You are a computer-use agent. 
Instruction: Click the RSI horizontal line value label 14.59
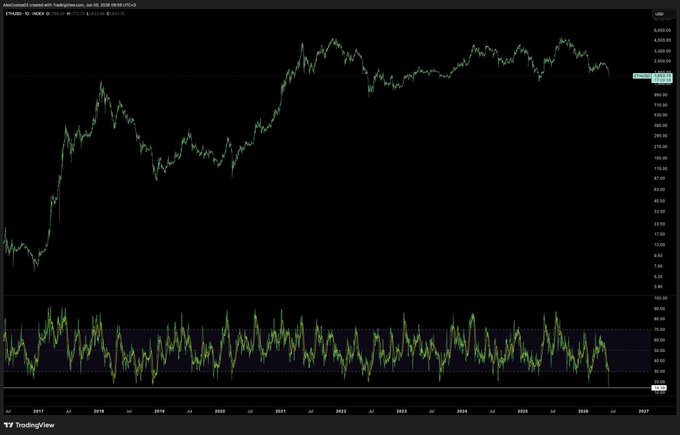pos(660,387)
